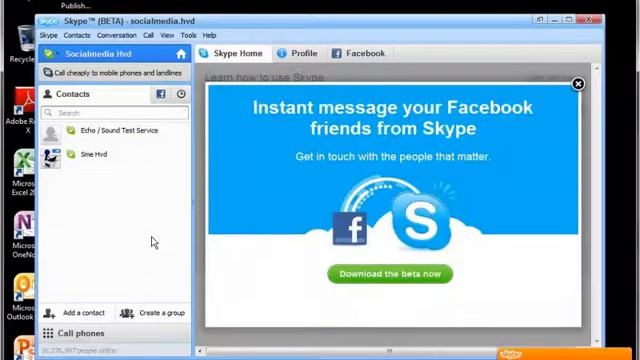
Task: Click the Contacts person icon
Action: (x=47, y=94)
